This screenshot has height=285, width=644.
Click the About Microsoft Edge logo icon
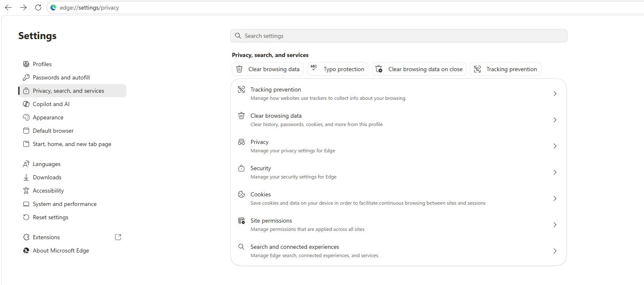point(26,250)
